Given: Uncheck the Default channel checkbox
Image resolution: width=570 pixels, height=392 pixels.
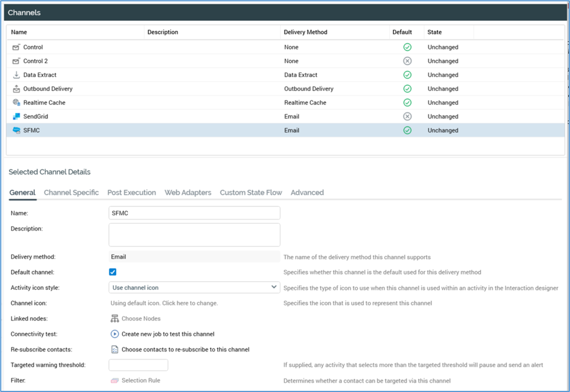Looking at the screenshot, I should click(113, 272).
